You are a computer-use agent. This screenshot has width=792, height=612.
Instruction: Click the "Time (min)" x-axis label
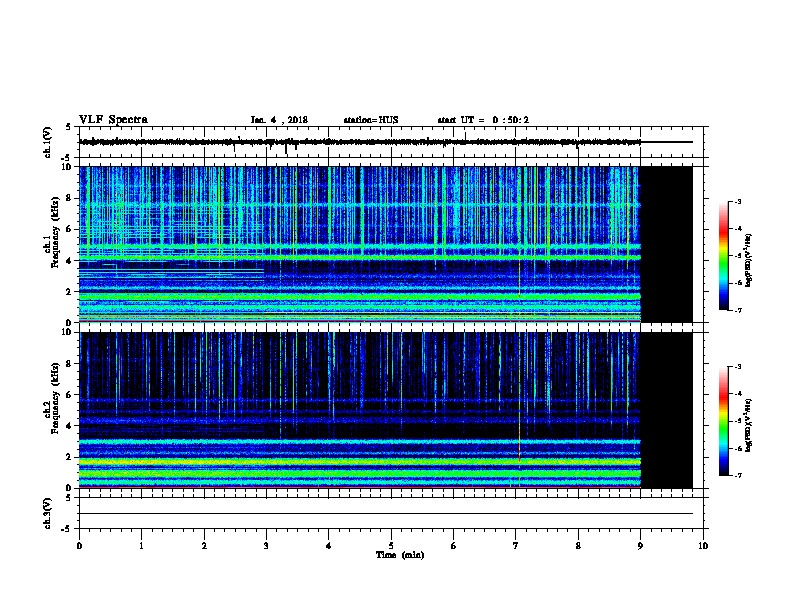[x=400, y=555]
